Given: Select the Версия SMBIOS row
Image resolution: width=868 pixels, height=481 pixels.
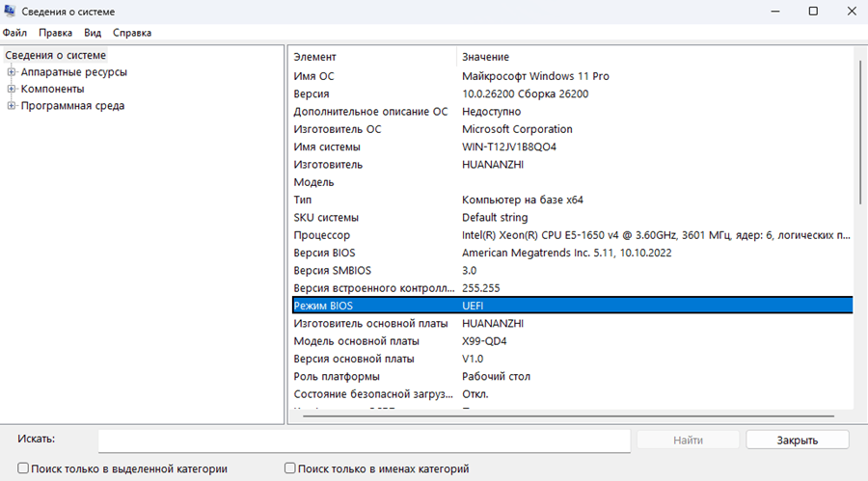Looking at the screenshot, I should click(572, 271).
